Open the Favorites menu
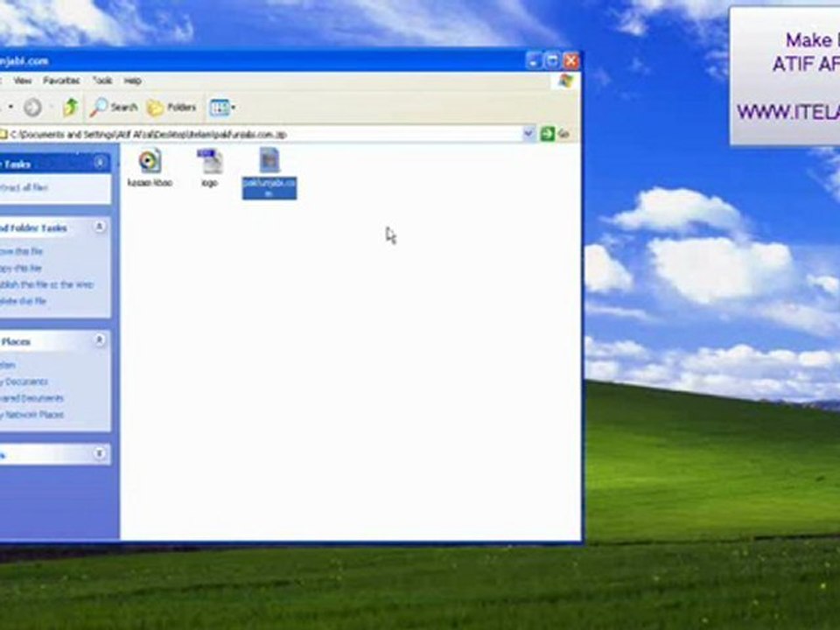The image size is (840, 630). pyautogui.click(x=61, y=80)
